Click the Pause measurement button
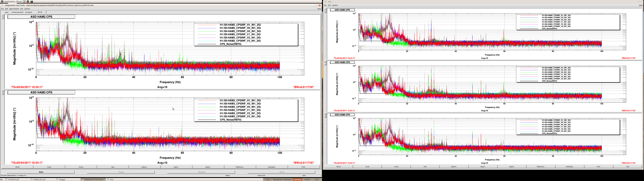 click(121, 172)
